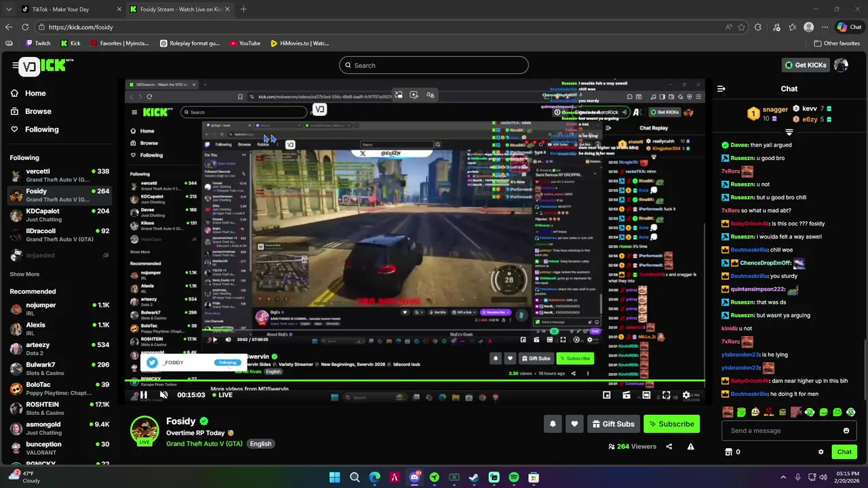Screen dimensions: 868x488
Task: Send message with the Chat button
Action: [844, 452]
